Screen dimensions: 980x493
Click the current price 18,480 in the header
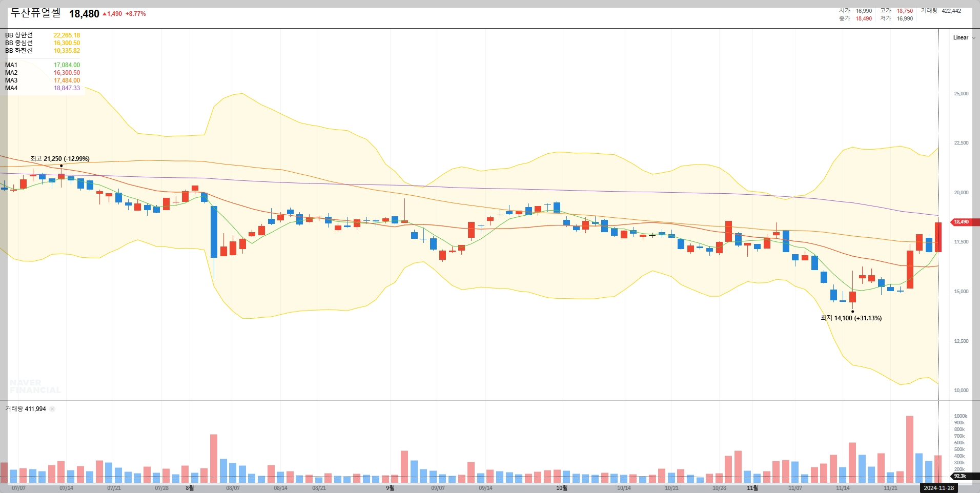point(84,14)
